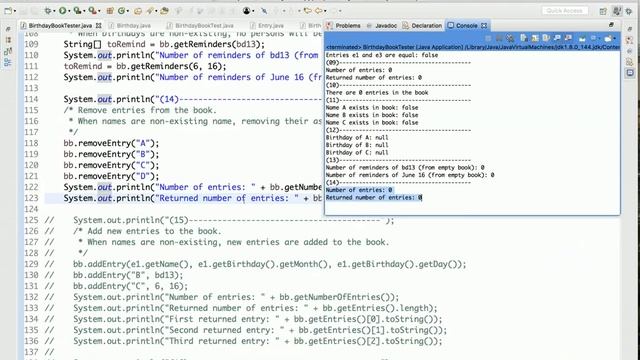Navigate back with yellow left arrow
The image size is (640, 360).
pyautogui.click(x=308, y=11)
